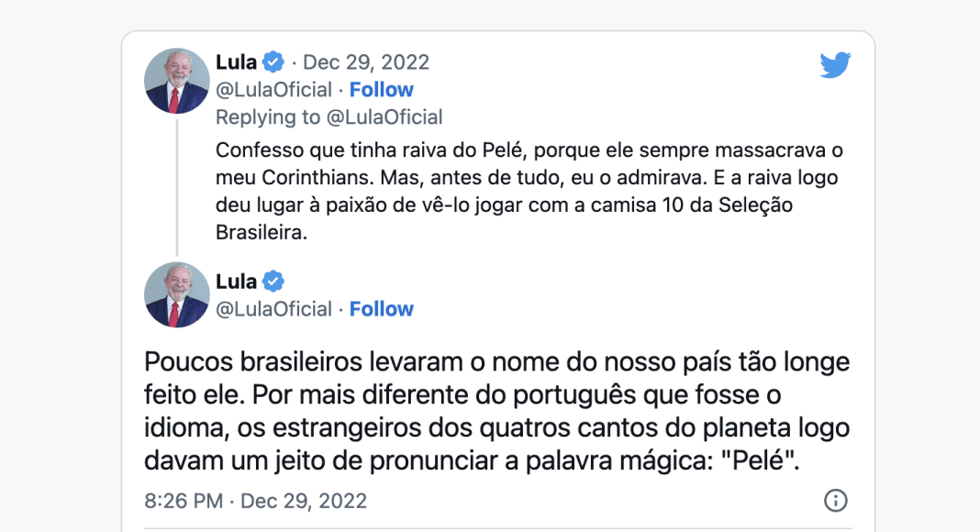Image resolution: width=980 pixels, height=532 pixels.
Task: Click verified badge in the lower Lula tweet
Action: pos(273,281)
